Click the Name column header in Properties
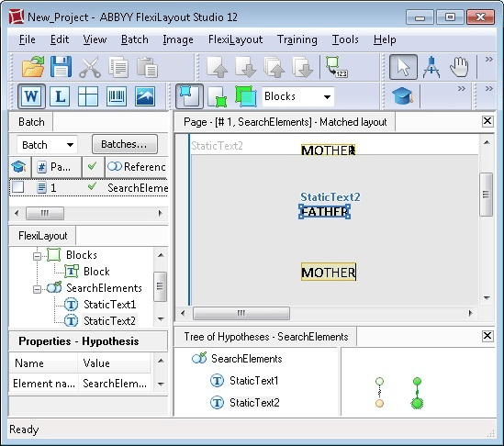The width and height of the screenshot is (504, 446). click(43, 363)
